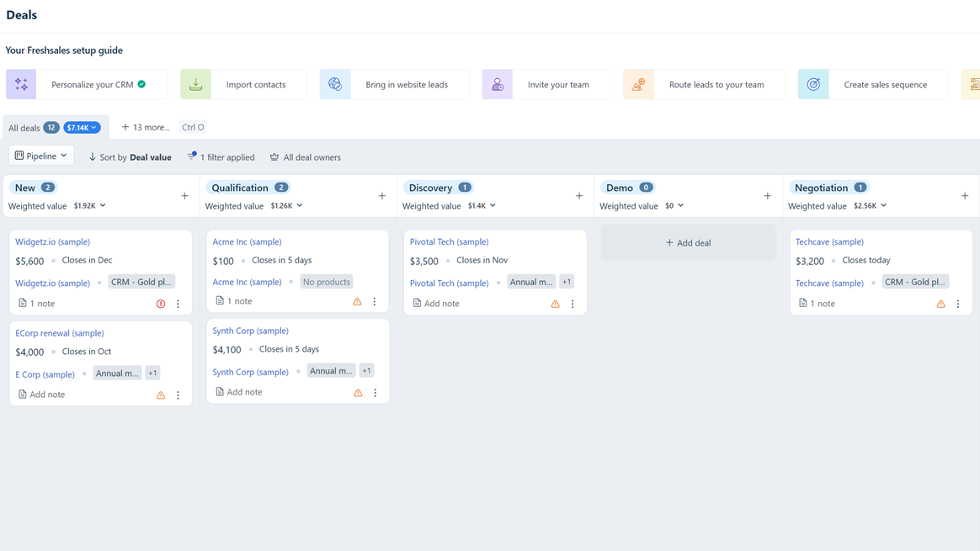
Task: Open Techcave (sample) deal title
Action: pos(829,241)
